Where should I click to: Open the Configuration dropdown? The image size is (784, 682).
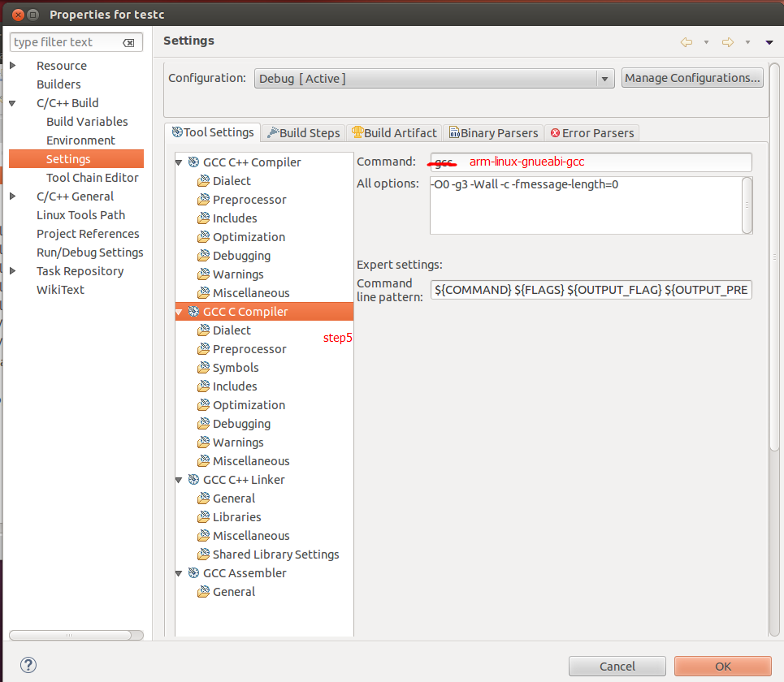coord(435,79)
